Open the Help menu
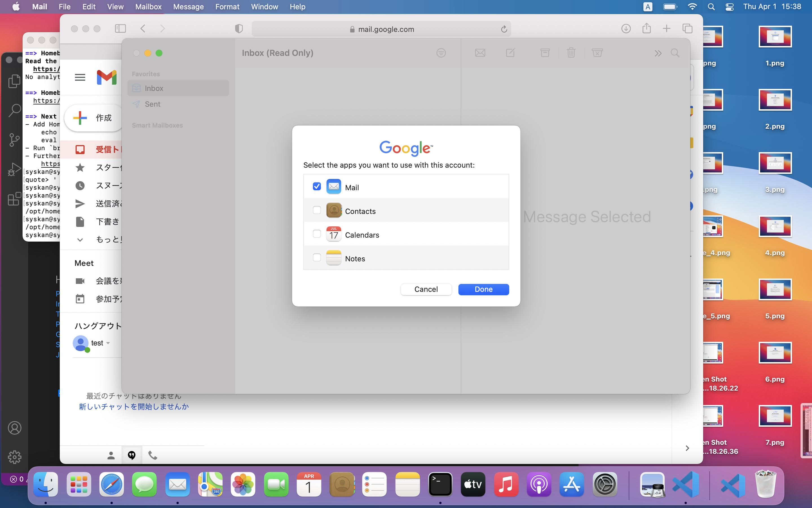 point(297,7)
